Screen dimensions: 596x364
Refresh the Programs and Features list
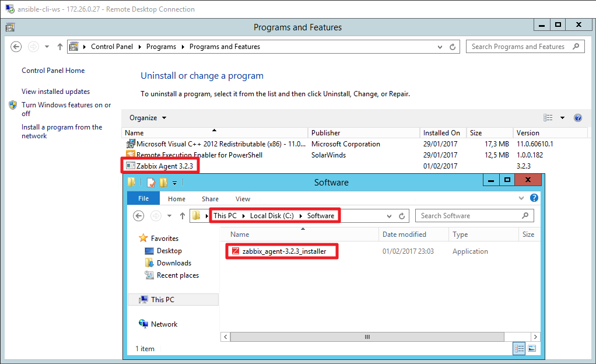point(453,47)
